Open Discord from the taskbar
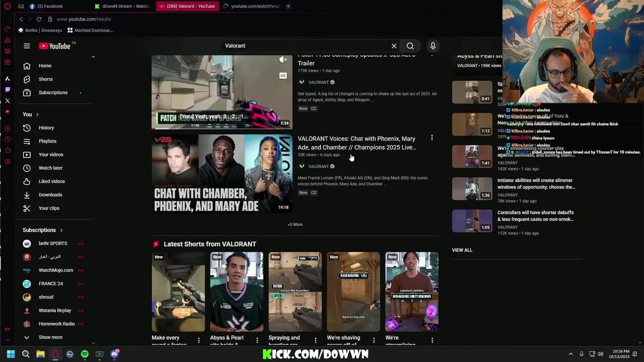The height and width of the screenshot is (362, 644). (x=114, y=354)
